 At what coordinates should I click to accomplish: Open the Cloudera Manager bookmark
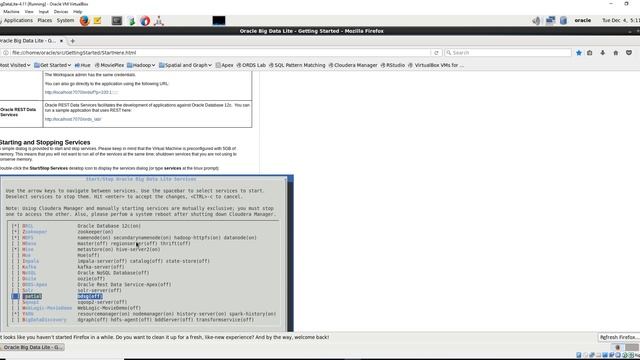(x=353, y=65)
